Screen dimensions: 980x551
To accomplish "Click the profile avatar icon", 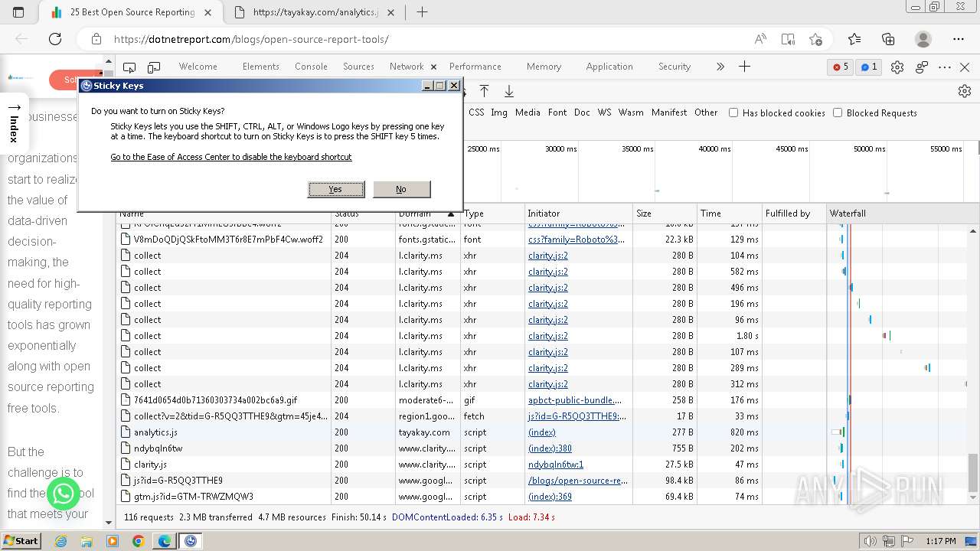I will click(923, 39).
